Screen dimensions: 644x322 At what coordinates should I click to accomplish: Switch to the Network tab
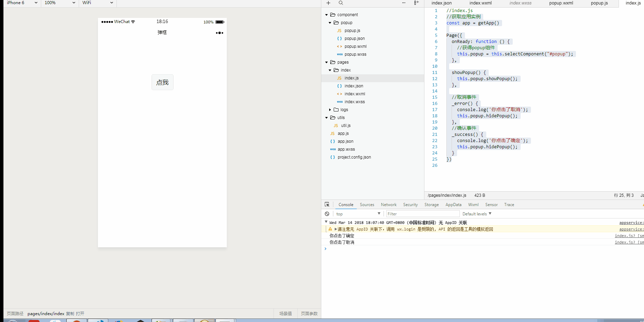click(388, 204)
